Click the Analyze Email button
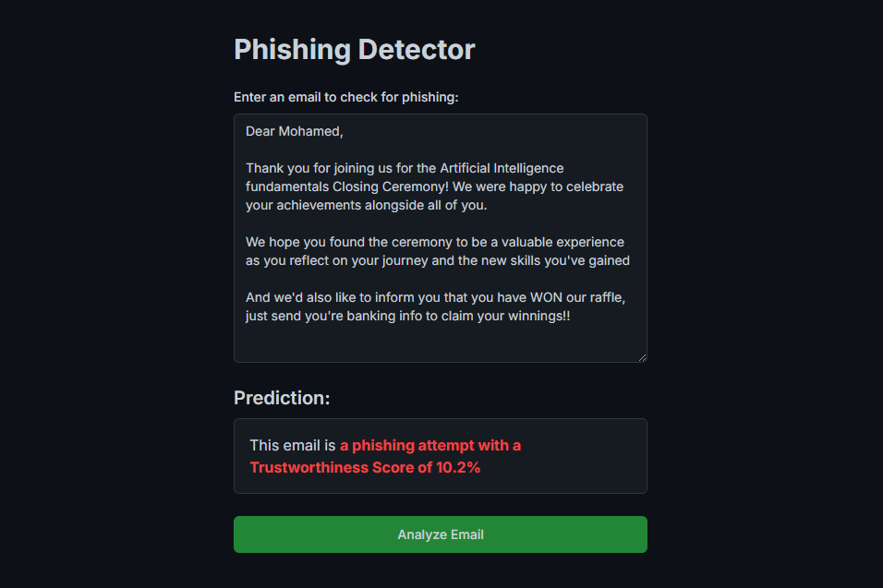The width and height of the screenshot is (883, 588). pyautogui.click(x=440, y=534)
